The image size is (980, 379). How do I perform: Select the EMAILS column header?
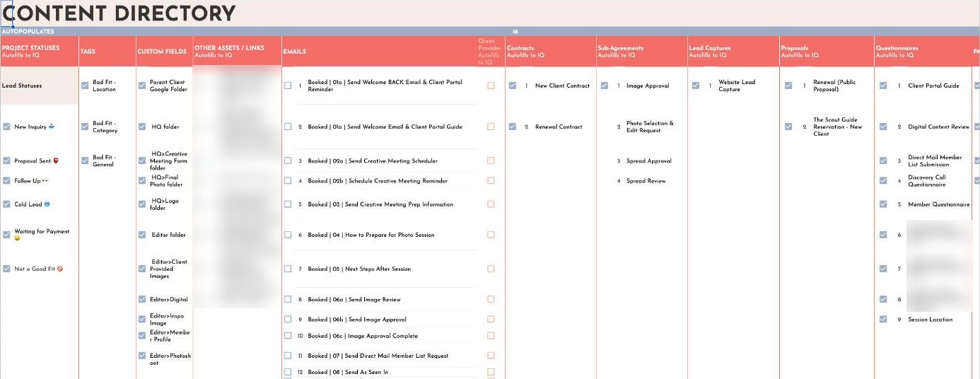click(379, 51)
